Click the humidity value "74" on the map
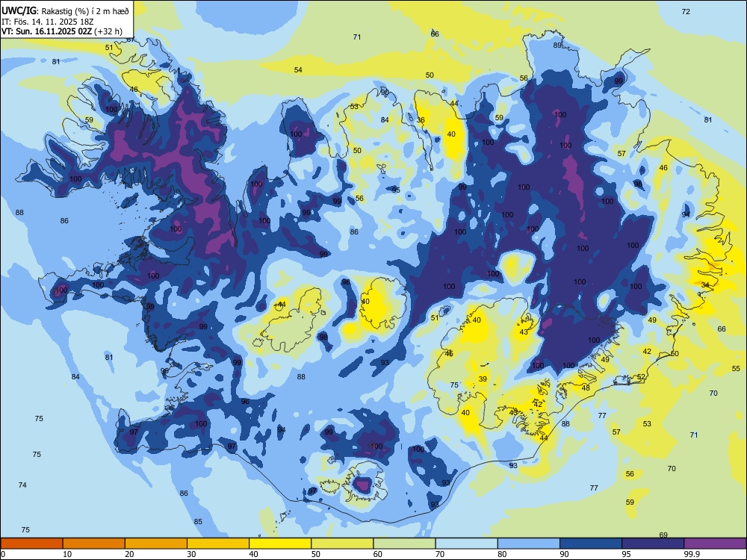Screen dimensions: 747x560 pyautogui.click(x=22, y=485)
